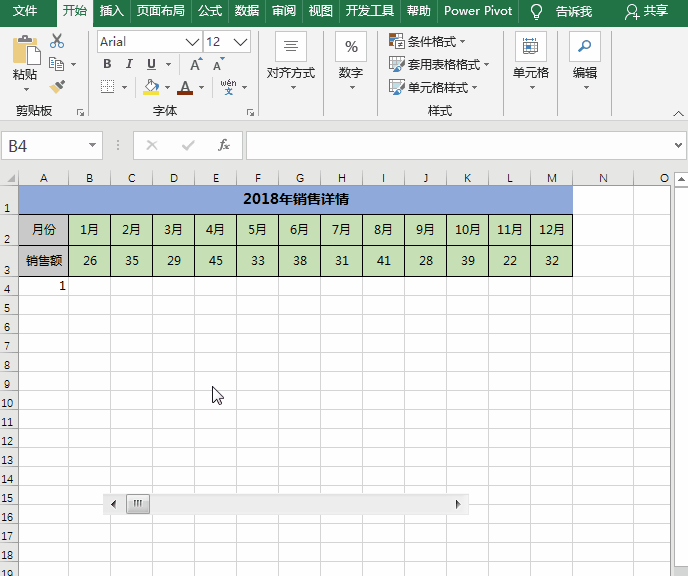Toggle Bold formatting

107,64
